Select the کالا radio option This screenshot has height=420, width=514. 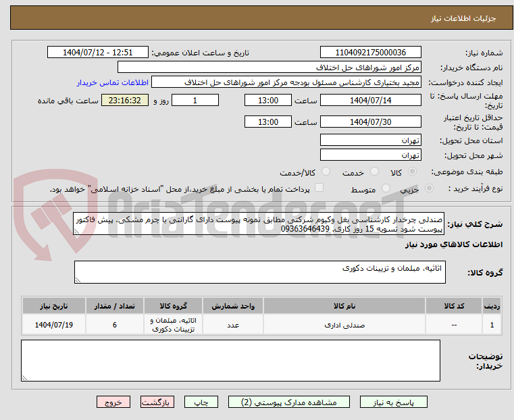click(x=413, y=172)
